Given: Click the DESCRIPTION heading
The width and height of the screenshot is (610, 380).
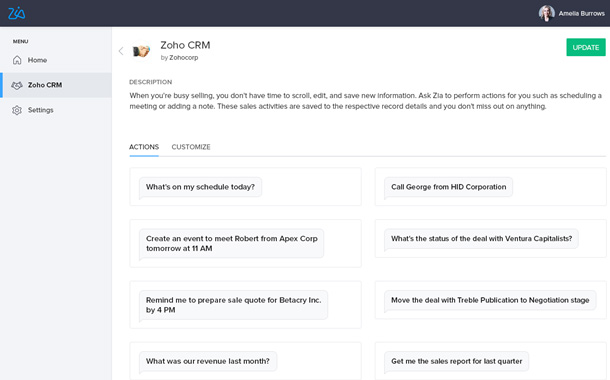Looking at the screenshot, I should 151,82.
